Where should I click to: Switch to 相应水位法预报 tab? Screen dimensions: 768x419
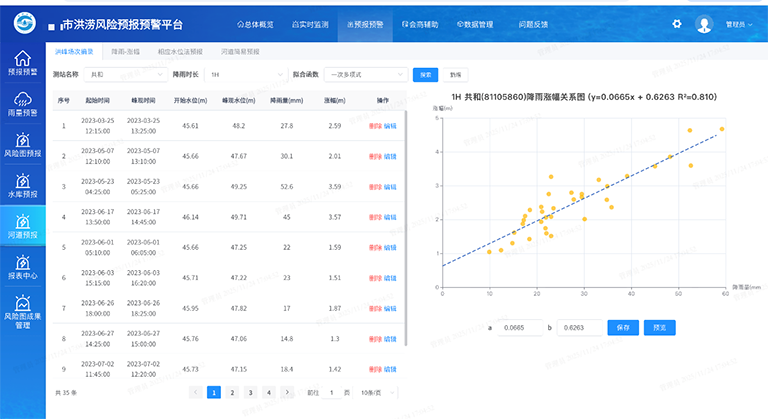point(180,51)
